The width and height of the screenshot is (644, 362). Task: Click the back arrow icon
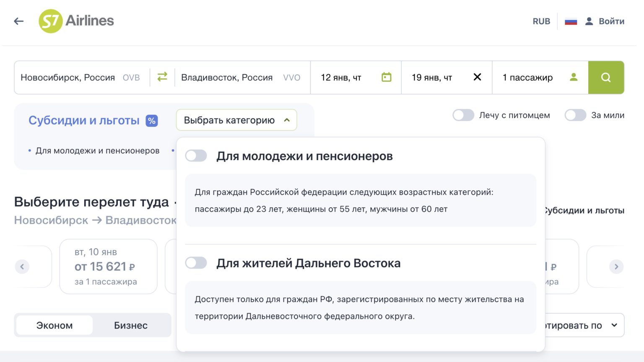pos(19,21)
